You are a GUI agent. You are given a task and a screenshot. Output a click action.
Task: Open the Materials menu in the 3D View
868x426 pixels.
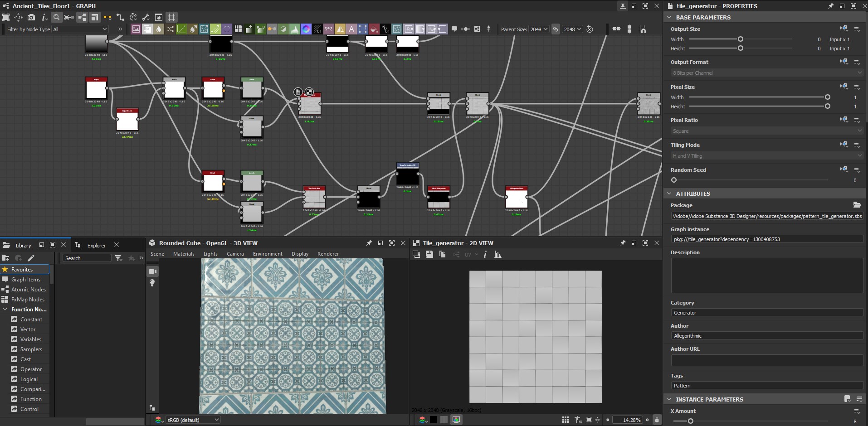tap(183, 254)
